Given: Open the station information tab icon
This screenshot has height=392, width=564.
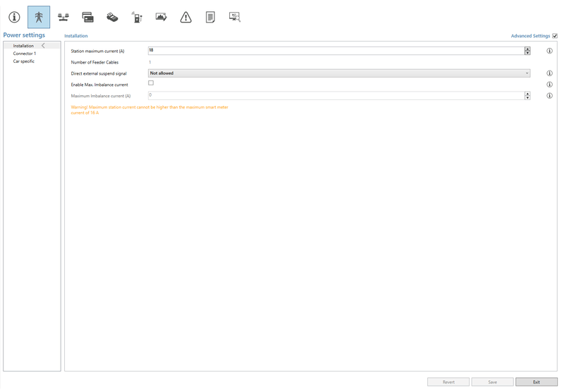Looking at the screenshot, I should [x=14, y=17].
